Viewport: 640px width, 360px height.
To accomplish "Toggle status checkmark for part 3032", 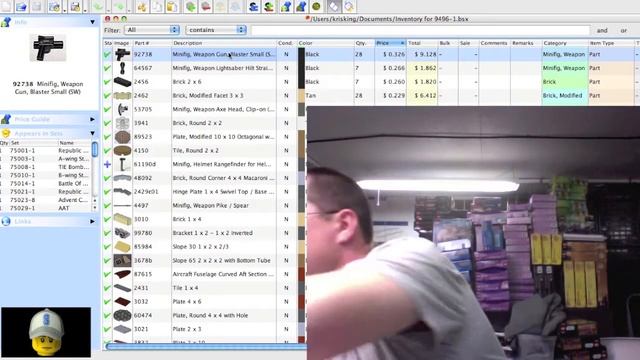I will click(x=107, y=301).
